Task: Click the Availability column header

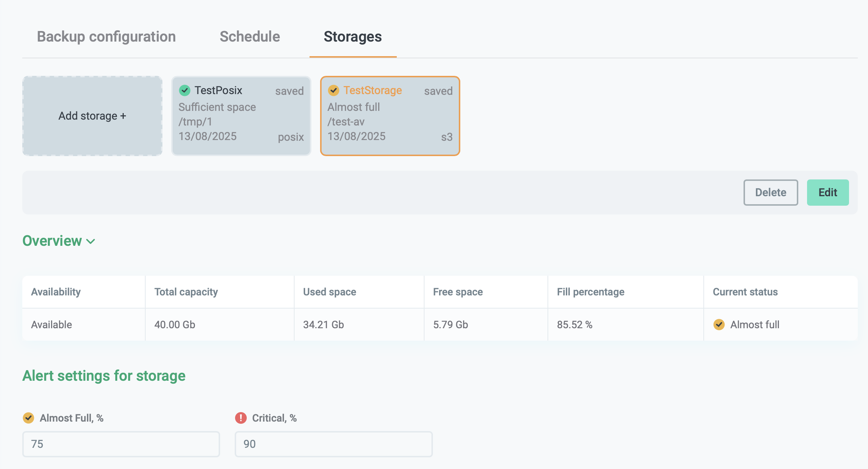Action: pyautogui.click(x=56, y=292)
